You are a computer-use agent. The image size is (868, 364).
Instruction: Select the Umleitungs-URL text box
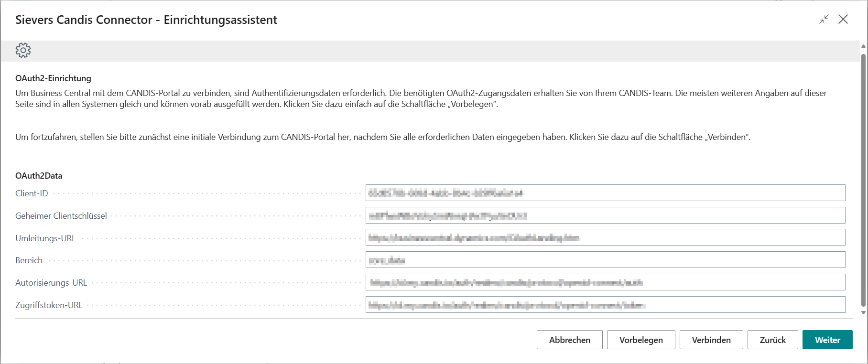point(605,238)
